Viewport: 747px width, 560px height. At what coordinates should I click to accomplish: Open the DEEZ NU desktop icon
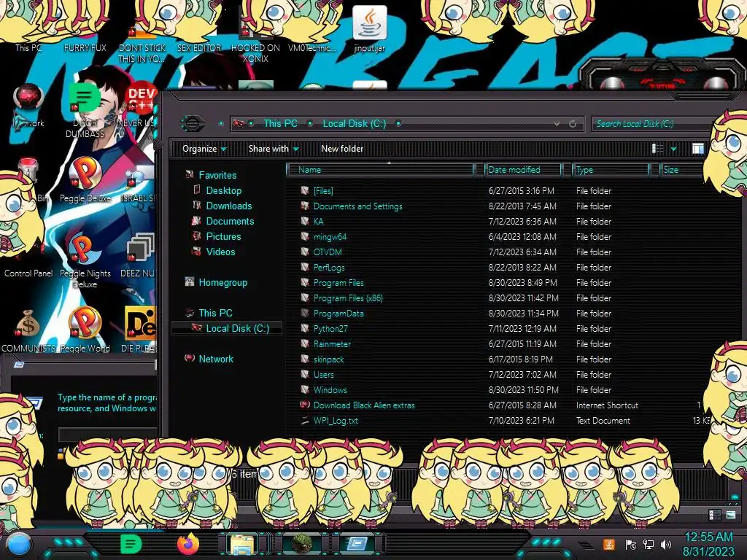pyautogui.click(x=139, y=255)
